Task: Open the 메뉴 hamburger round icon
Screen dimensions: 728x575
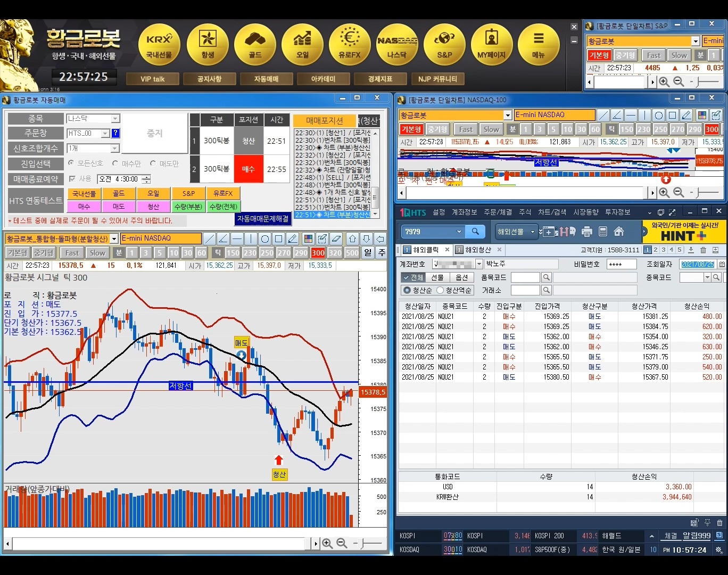Action: 539,45
